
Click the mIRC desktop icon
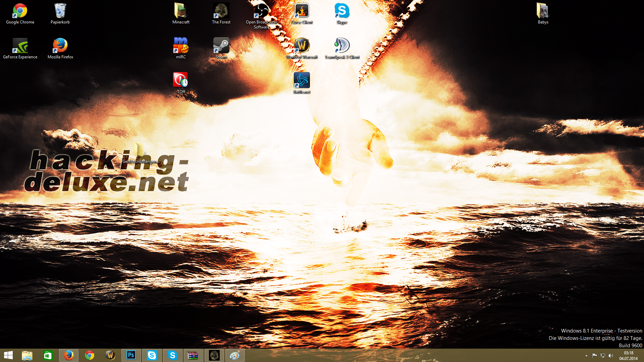tap(181, 46)
